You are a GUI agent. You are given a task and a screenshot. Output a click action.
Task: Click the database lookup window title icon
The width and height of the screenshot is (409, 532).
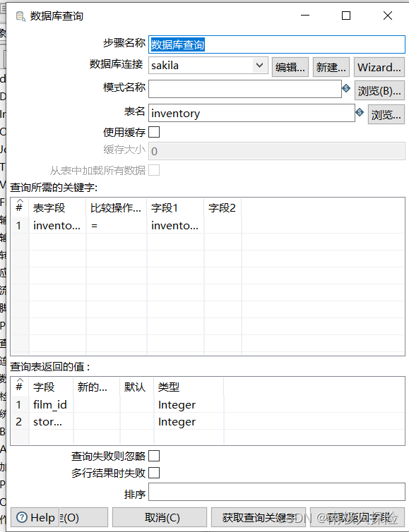[x=20, y=16]
